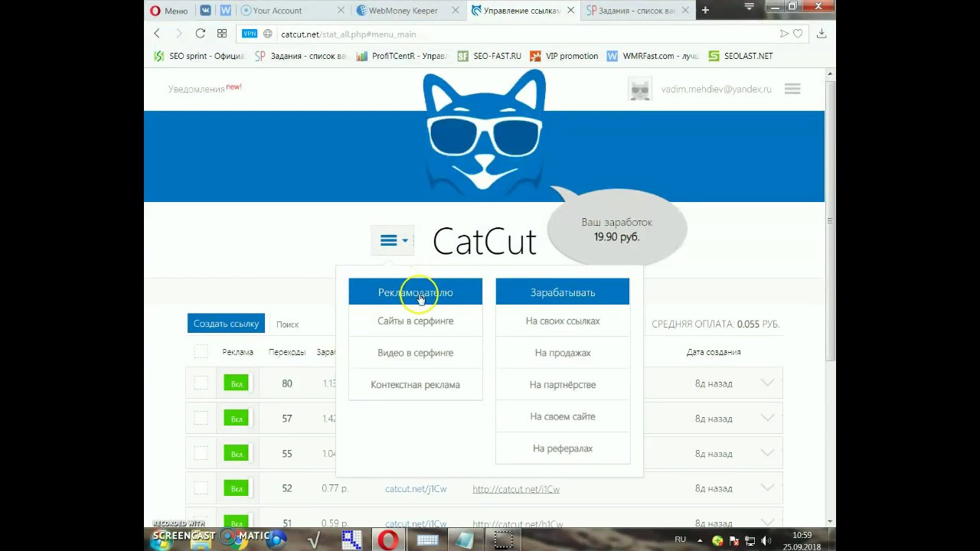Select the Зарабатывать menu header

click(563, 292)
